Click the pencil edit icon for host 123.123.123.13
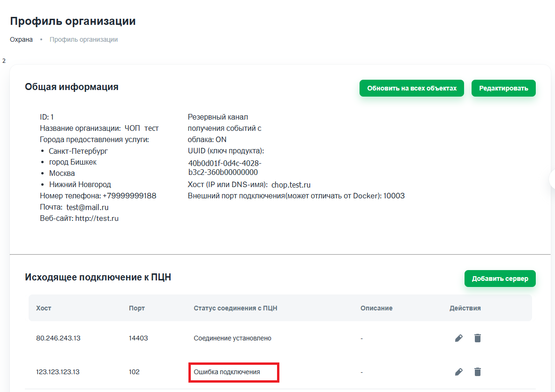The image size is (555, 392). click(458, 372)
